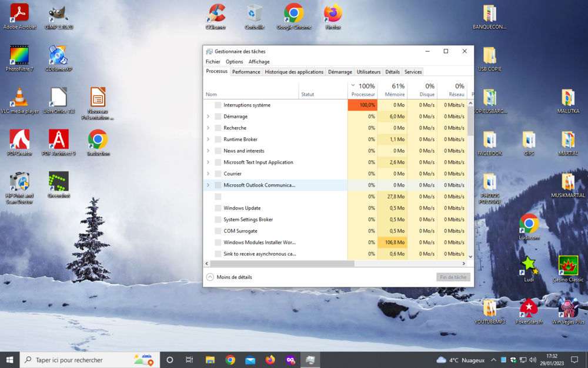Switch to the Performance tab
Image resolution: width=588 pixels, height=368 pixels.
coord(246,72)
